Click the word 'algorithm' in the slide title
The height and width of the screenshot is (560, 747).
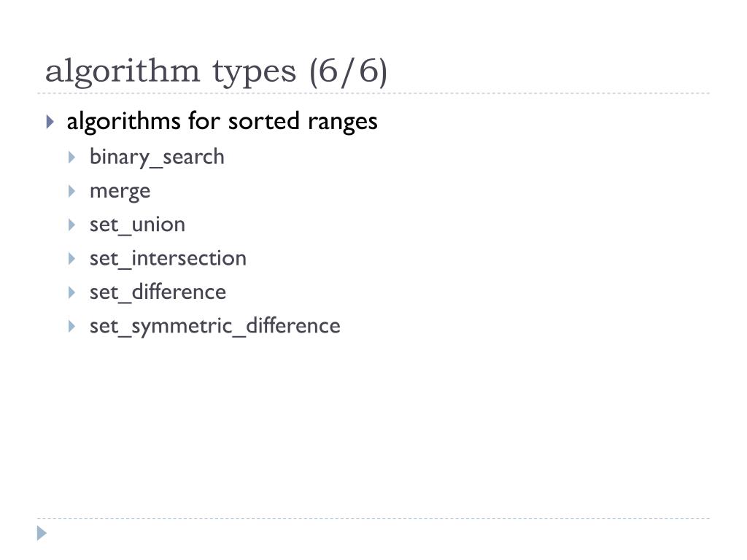click(x=123, y=72)
